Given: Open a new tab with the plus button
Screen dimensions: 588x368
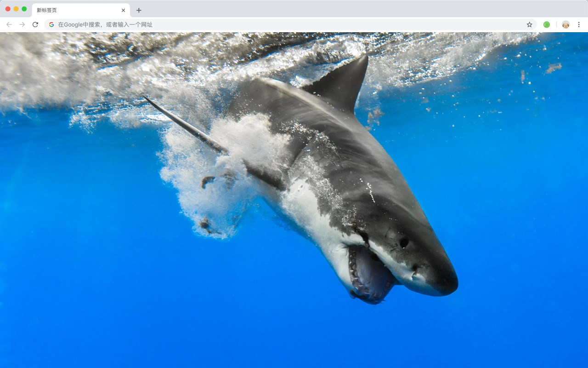Looking at the screenshot, I should pyautogui.click(x=139, y=10).
